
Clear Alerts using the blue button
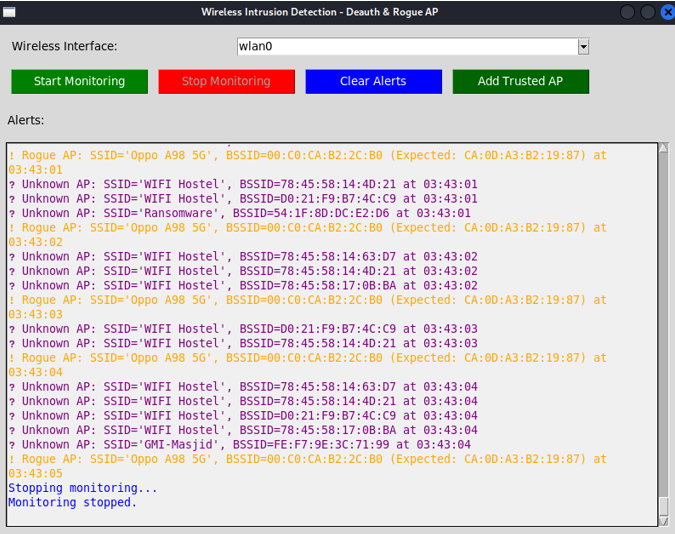pyautogui.click(x=374, y=81)
